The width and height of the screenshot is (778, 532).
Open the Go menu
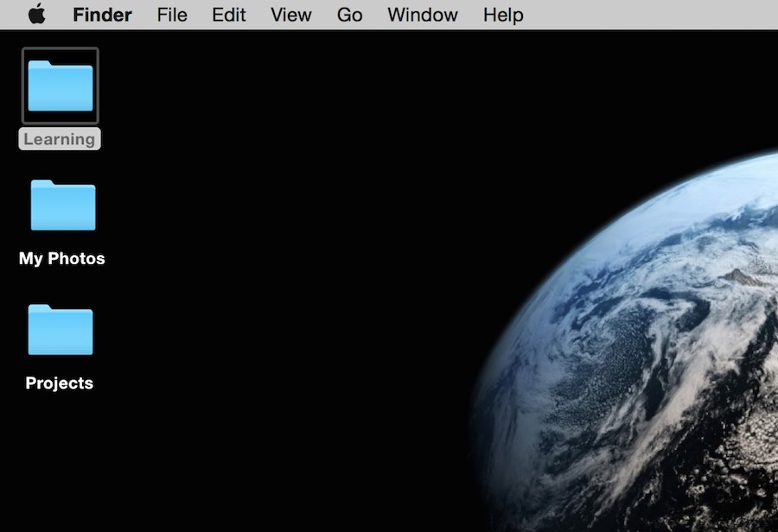349,15
